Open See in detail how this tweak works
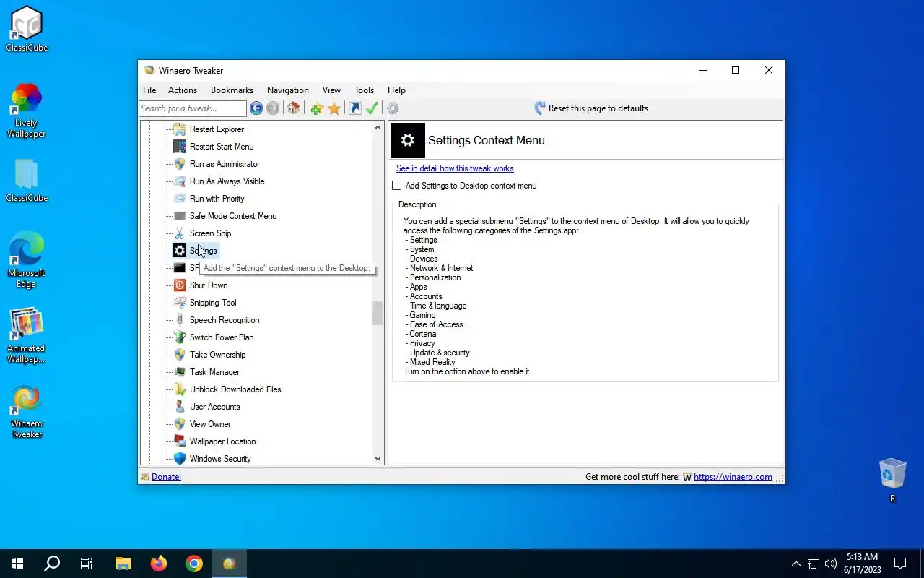 point(455,168)
